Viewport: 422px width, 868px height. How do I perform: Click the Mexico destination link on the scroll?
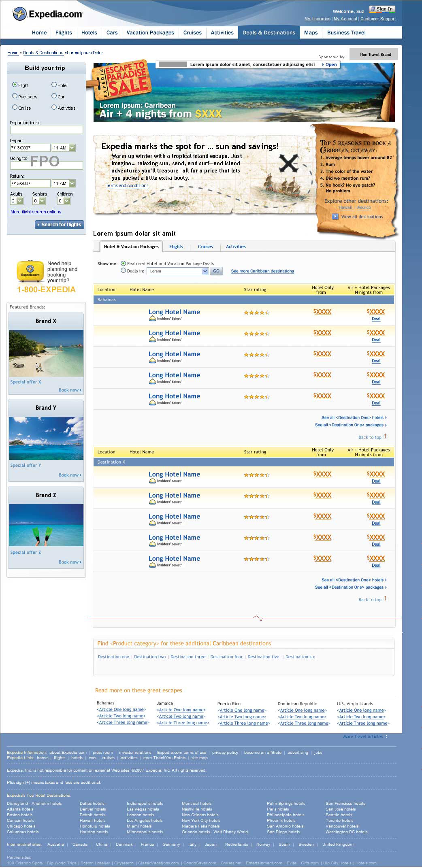point(364,208)
